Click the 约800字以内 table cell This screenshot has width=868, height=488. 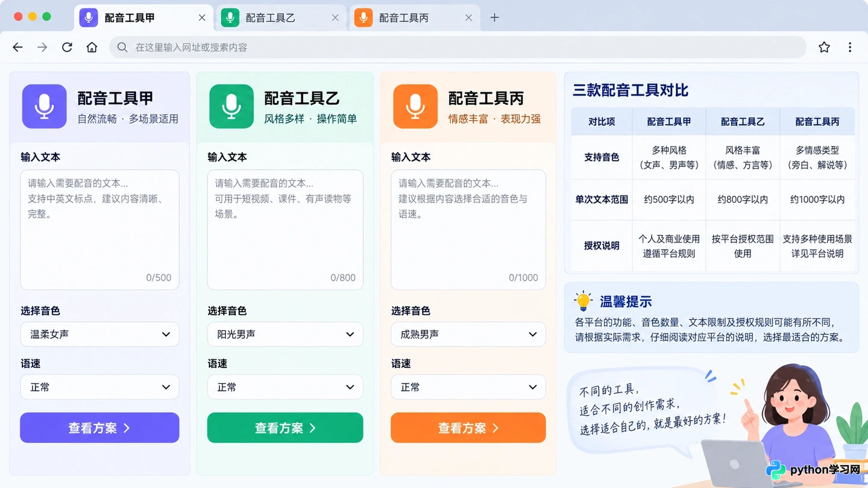click(743, 199)
